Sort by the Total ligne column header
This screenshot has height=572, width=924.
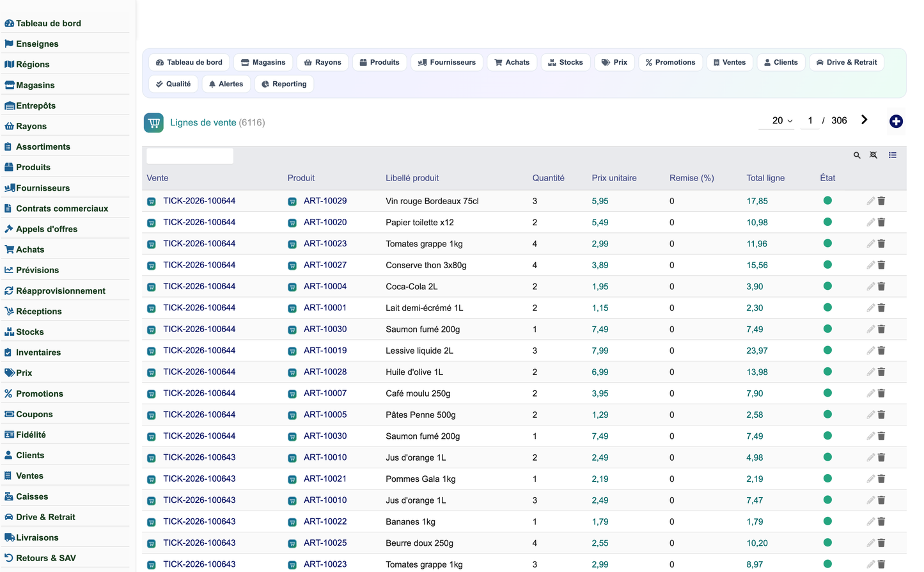[x=765, y=178]
